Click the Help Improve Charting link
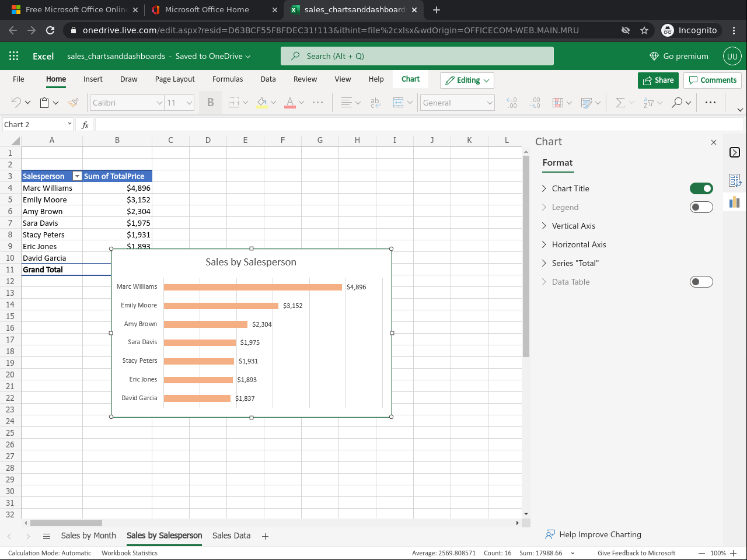This screenshot has height=560, width=747. click(x=599, y=534)
